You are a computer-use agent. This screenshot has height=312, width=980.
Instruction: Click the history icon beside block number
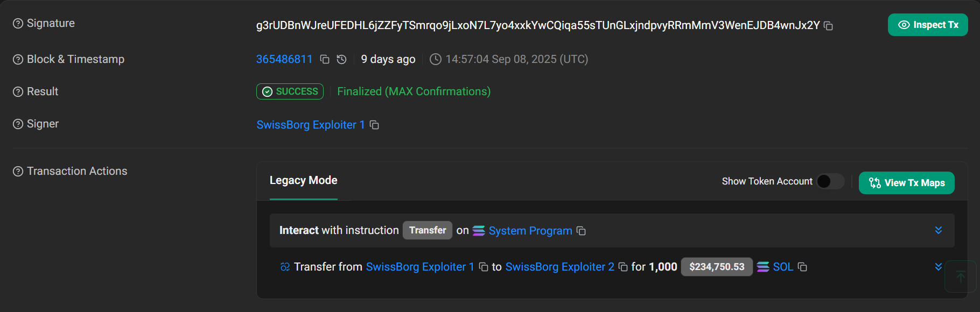[x=341, y=59]
